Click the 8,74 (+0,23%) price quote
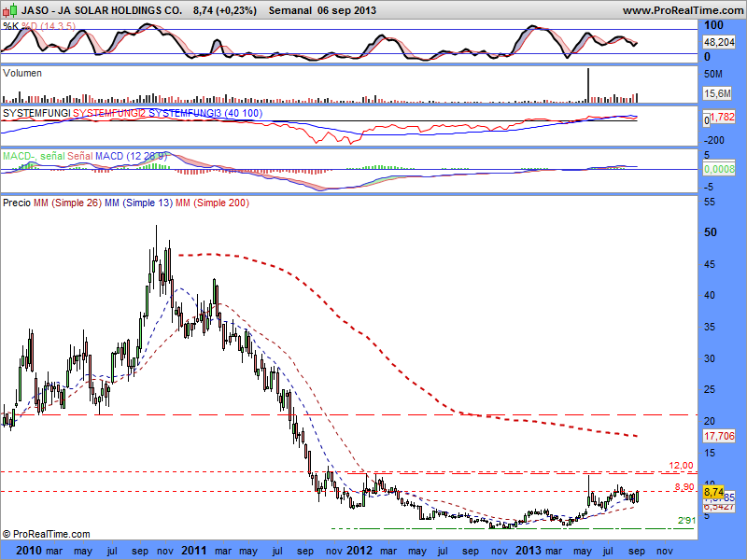This screenshot has width=747, height=560. (x=225, y=10)
